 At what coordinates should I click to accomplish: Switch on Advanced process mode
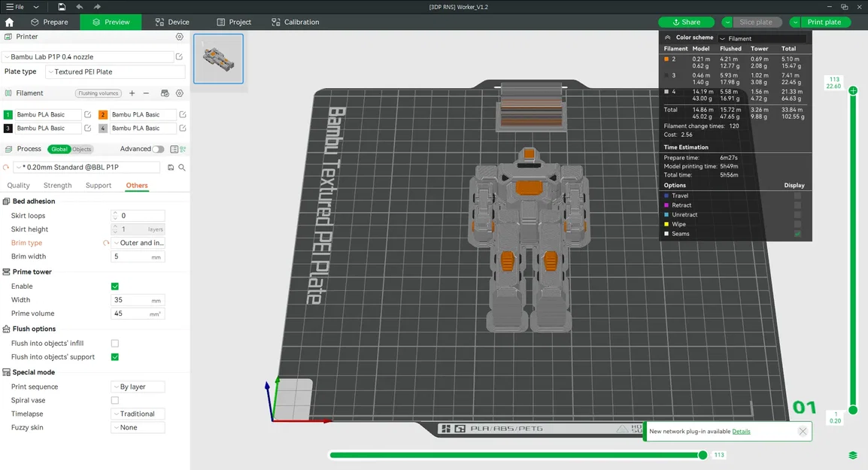[159, 149]
